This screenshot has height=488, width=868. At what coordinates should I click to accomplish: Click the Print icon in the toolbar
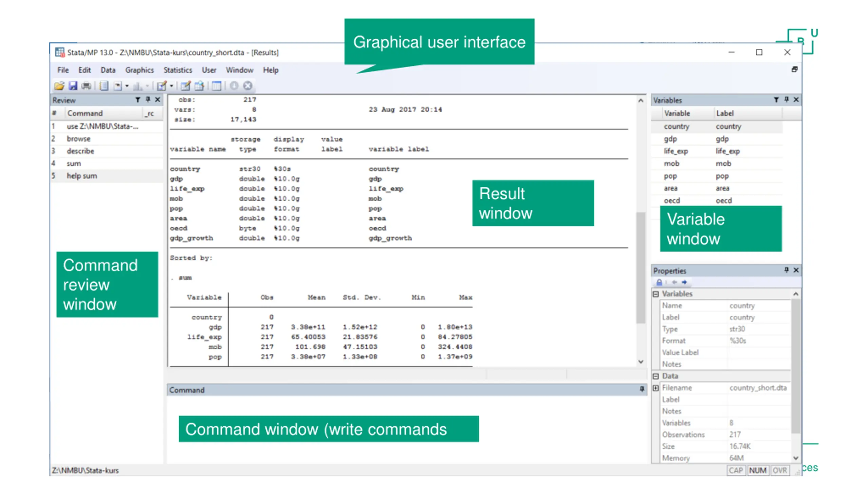(86, 86)
